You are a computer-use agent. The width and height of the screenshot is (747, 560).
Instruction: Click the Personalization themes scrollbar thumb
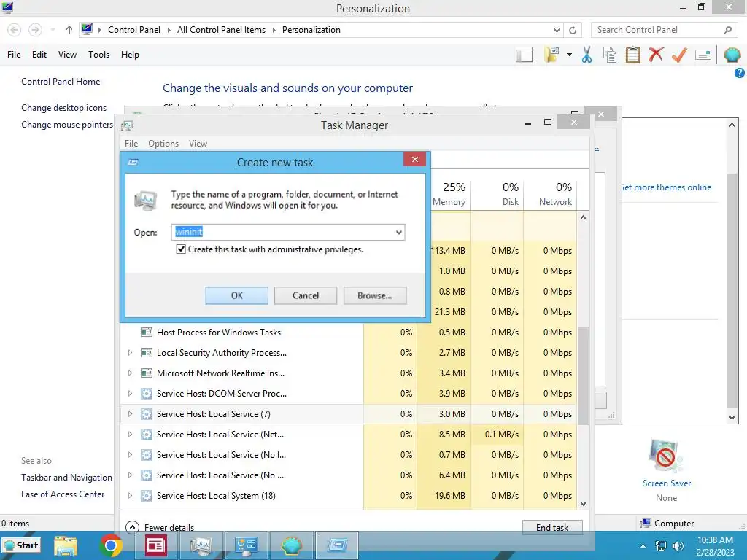pos(732,290)
